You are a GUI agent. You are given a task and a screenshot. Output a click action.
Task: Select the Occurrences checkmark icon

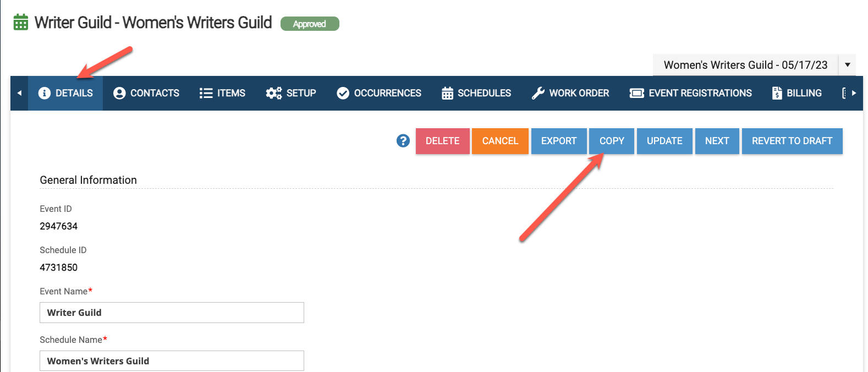point(343,93)
